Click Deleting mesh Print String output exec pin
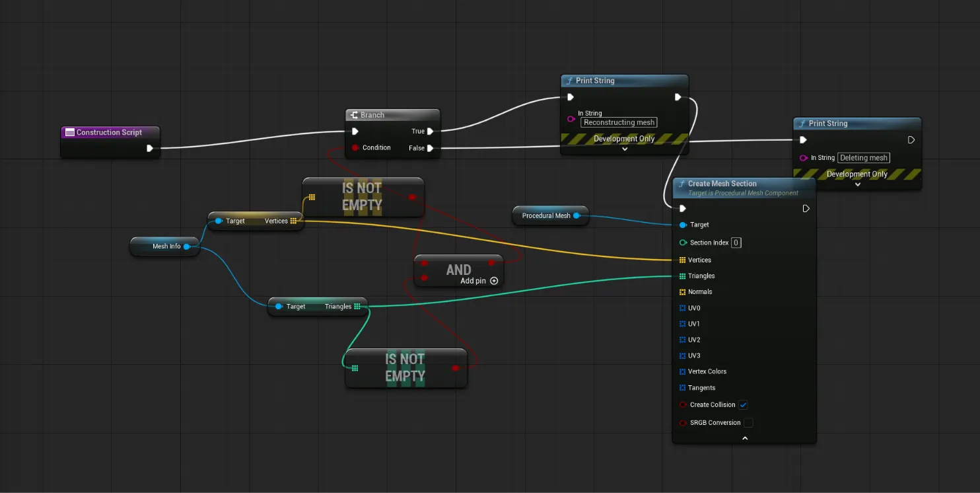Screen dimensions: 980x493 pyautogui.click(x=911, y=139)
